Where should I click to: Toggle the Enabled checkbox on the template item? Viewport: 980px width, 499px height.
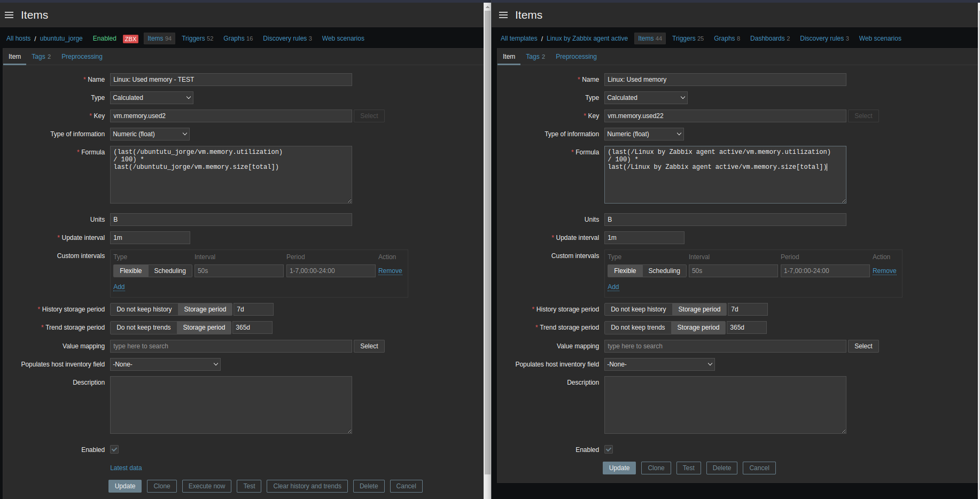(609, 450)
